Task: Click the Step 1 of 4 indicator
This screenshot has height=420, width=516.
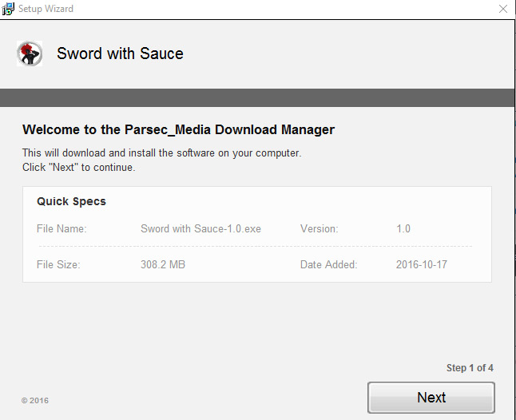Action: coord(470,368)
